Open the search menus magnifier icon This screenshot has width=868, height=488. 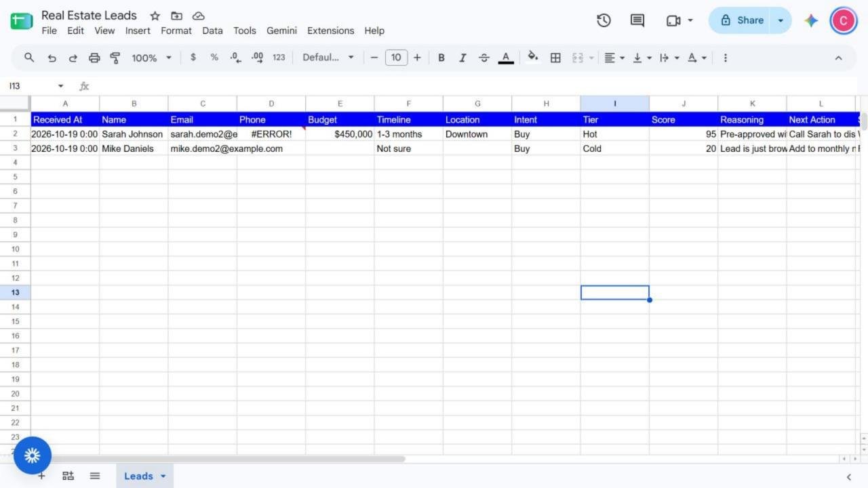coord(29,58)
